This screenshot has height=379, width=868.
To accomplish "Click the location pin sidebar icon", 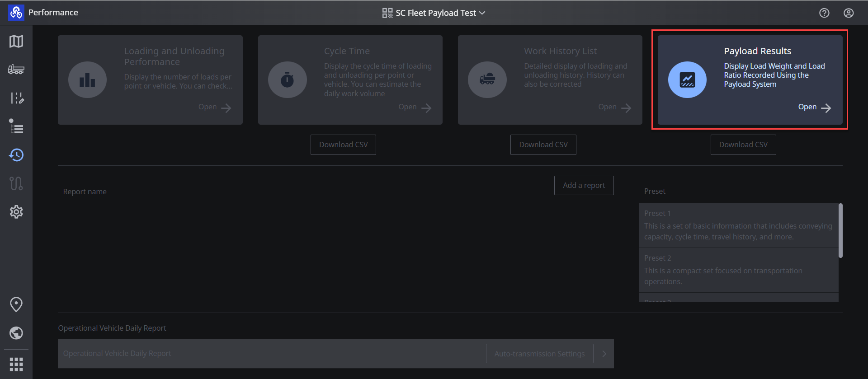I will (x=16, y=304).
